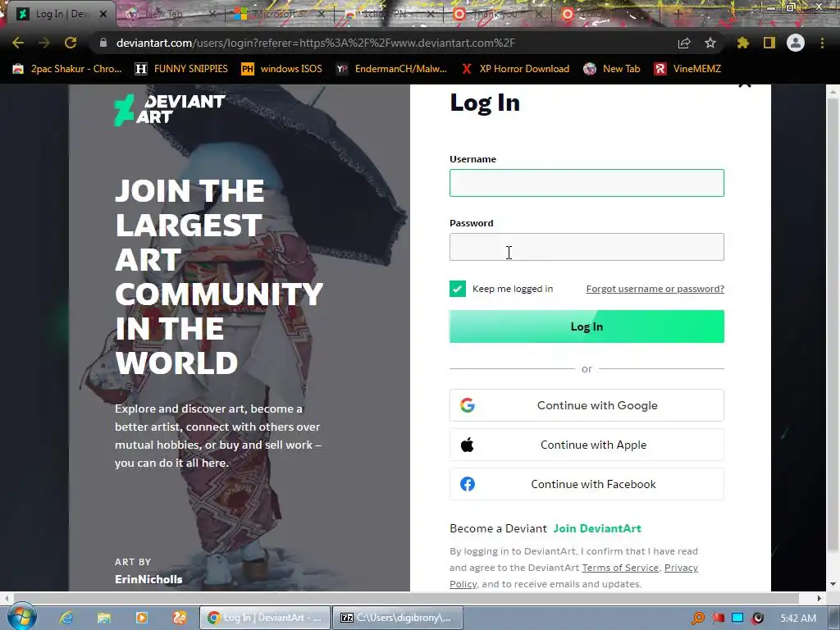This screenshot has width=840, height=630.
Task: Open the windows ISOS bookmark
Action: coord(282,69)
